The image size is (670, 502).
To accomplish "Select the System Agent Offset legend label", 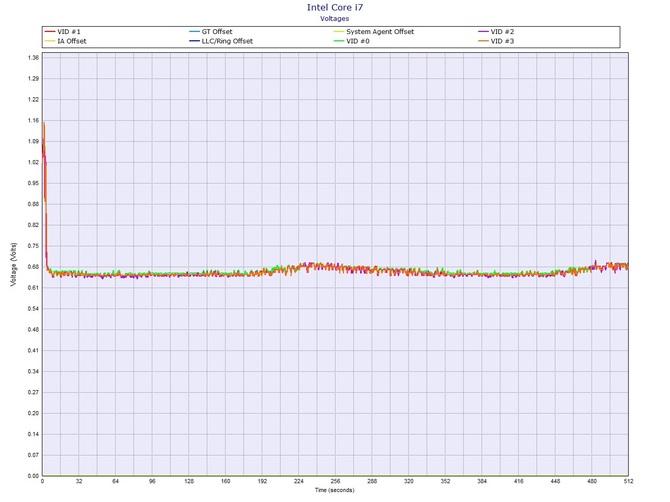I will coord(380,32).
